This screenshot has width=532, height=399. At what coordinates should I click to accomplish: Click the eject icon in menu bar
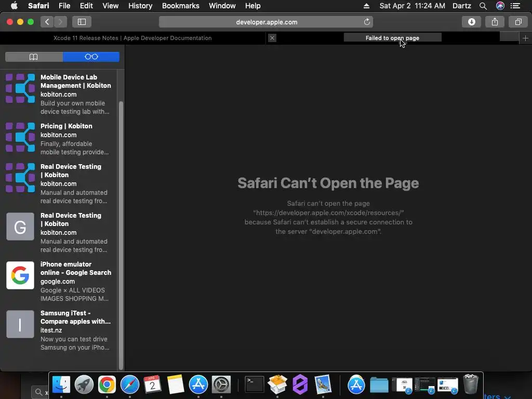tap(366, 6)
